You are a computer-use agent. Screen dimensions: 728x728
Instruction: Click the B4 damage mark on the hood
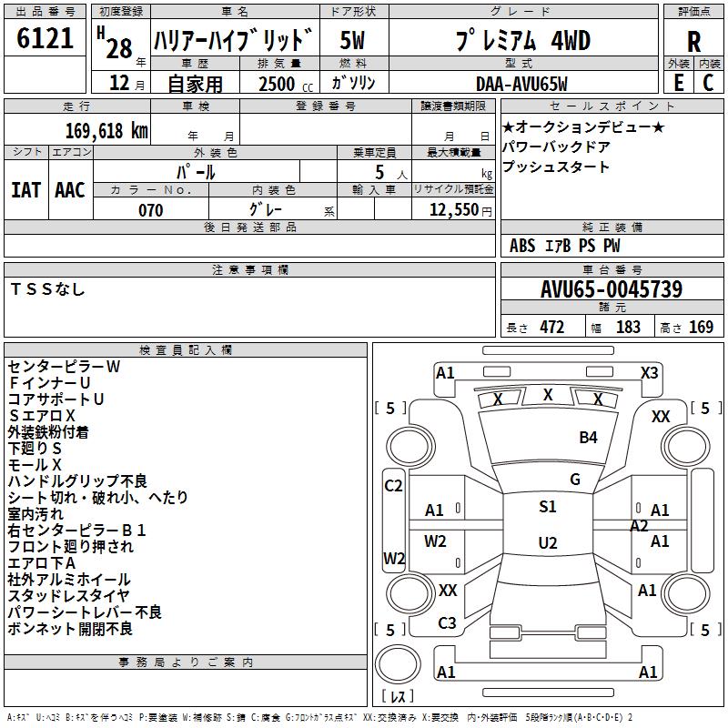click(x=588, y=438)
